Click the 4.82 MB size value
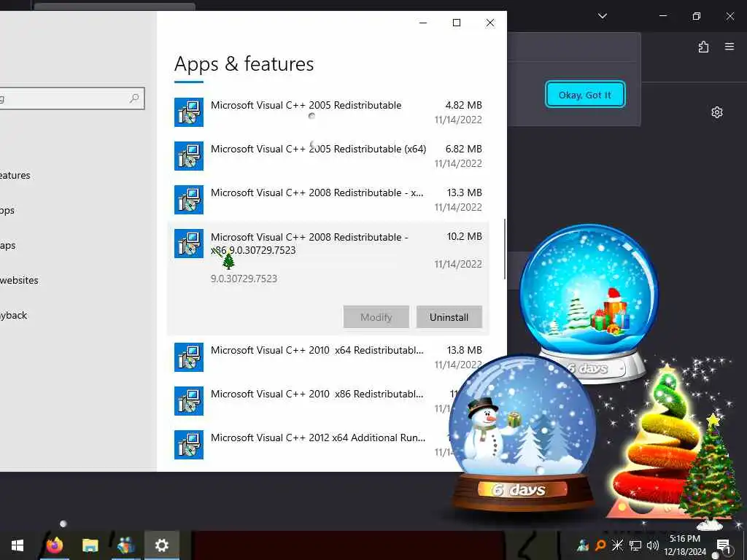Image resolution: width=747 pixels, height=560 pixels. tap(463, 105)
